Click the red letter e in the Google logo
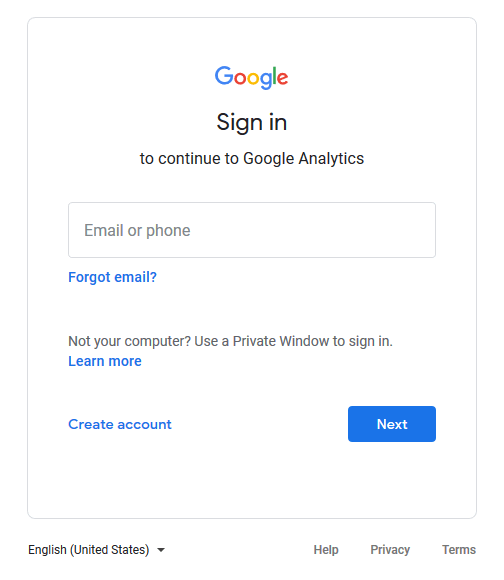The image size is (504, 580). pos(282,78)
